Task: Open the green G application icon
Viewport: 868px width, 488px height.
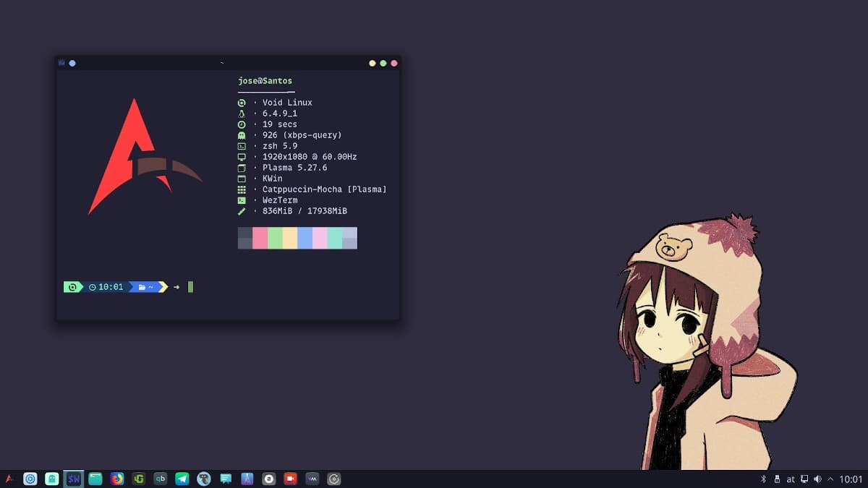Action: (x=138, y=479)
